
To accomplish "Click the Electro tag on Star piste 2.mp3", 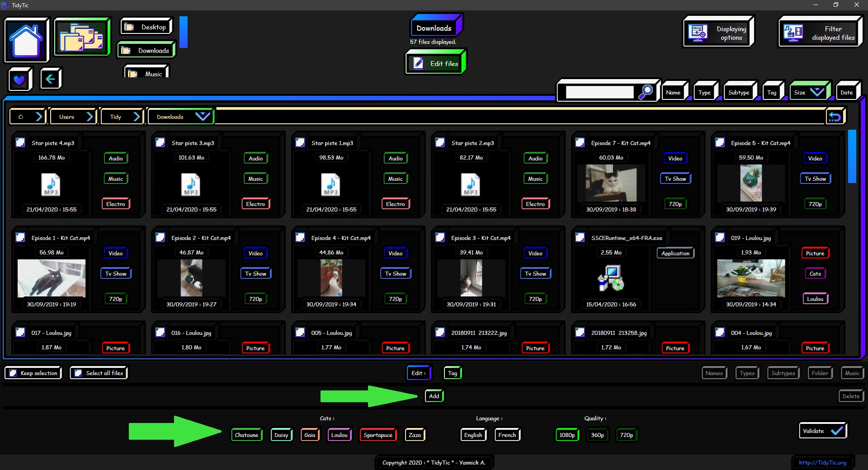I will 535,204.
